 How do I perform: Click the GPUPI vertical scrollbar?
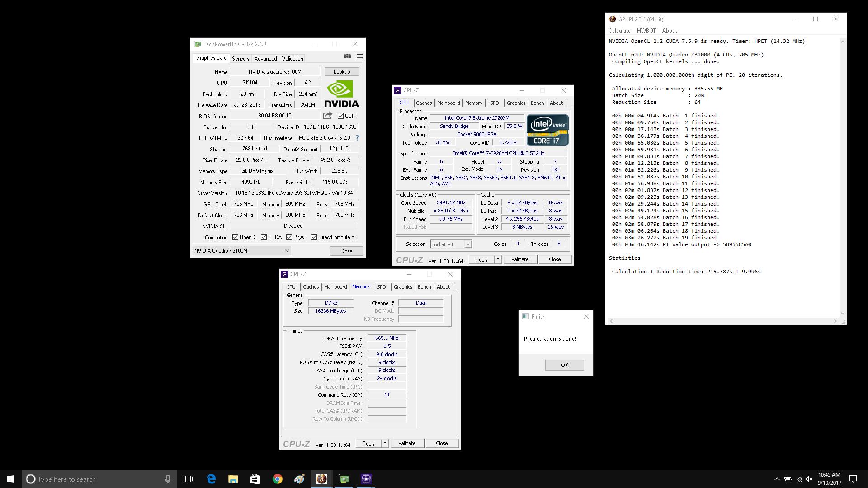[842, 177]
